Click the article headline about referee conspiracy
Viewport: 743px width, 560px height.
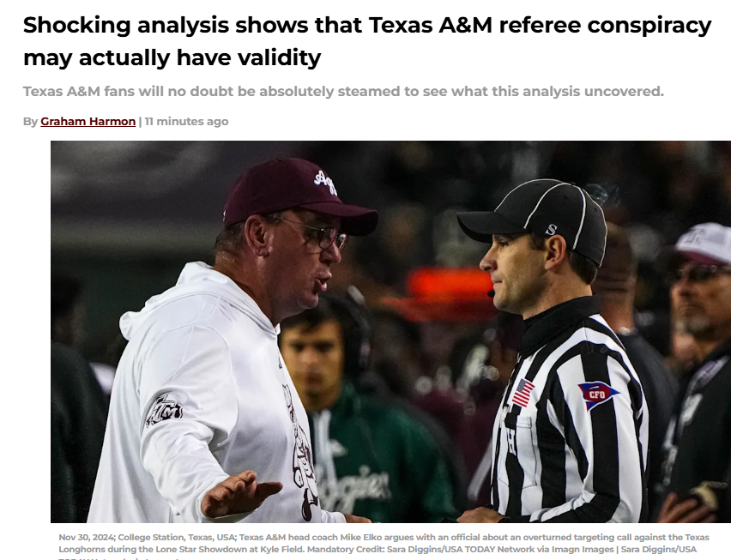367,41
